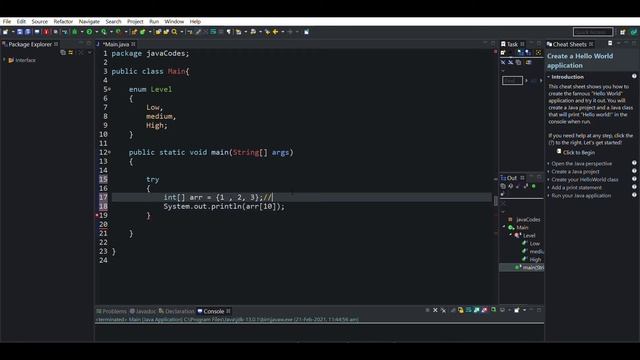Click help icon for Add a print statement

pyautogui.click(x=634, y=187)
